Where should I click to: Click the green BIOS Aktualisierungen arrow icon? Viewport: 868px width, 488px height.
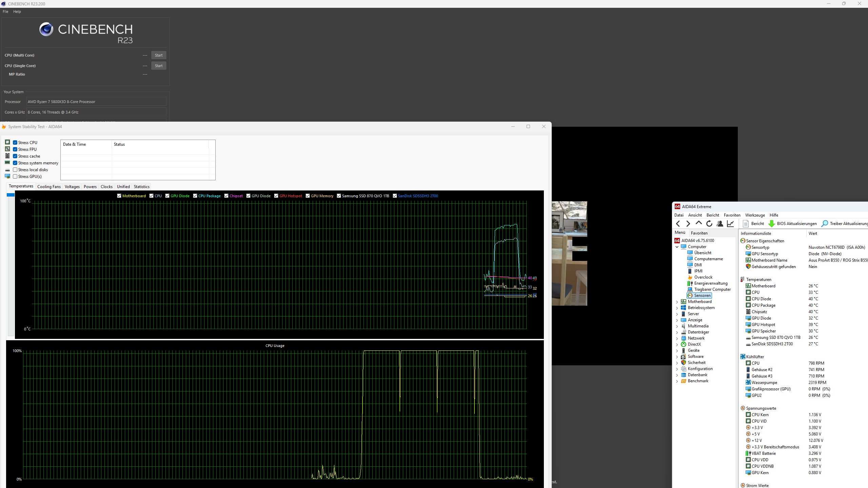click(771, 224)
